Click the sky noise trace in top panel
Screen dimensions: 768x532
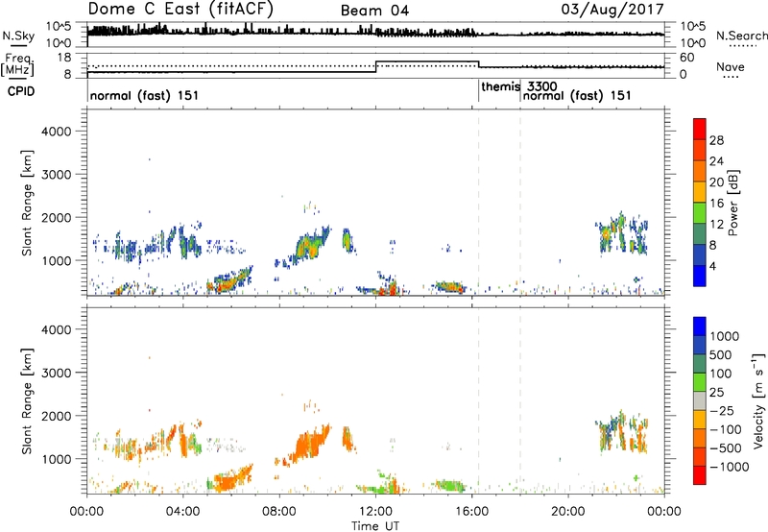[375, 33]
